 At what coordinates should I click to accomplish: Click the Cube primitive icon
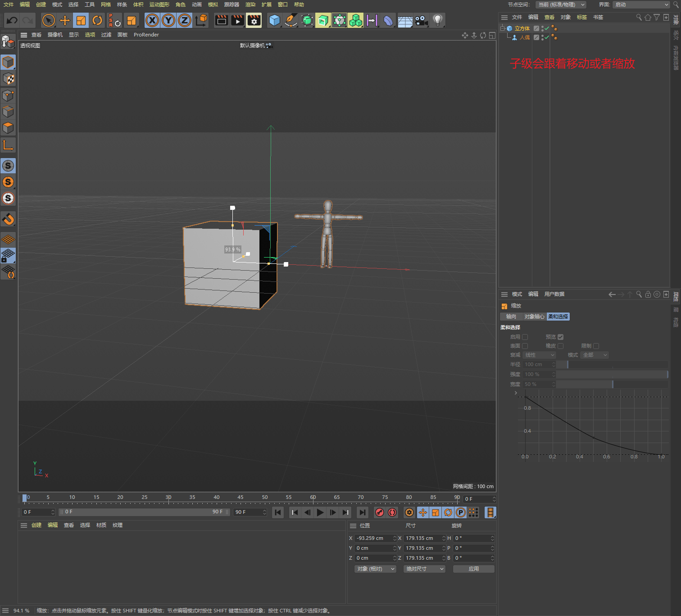click(x=274, y=20)
